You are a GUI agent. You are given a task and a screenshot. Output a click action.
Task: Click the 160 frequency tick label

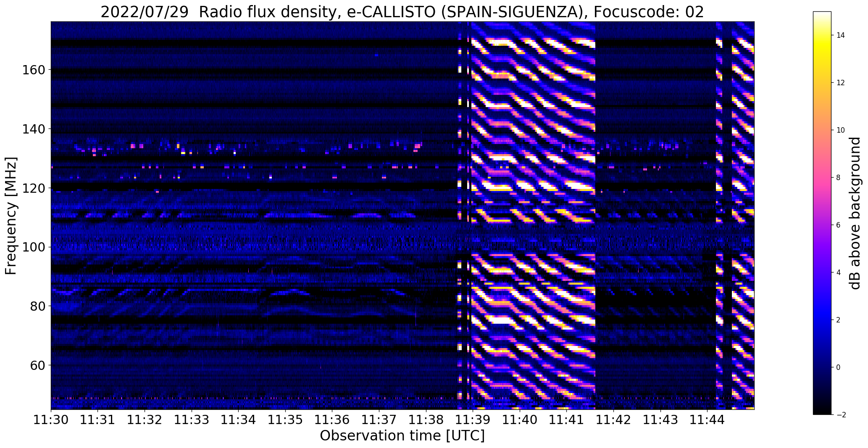click(x=33, y=70)
